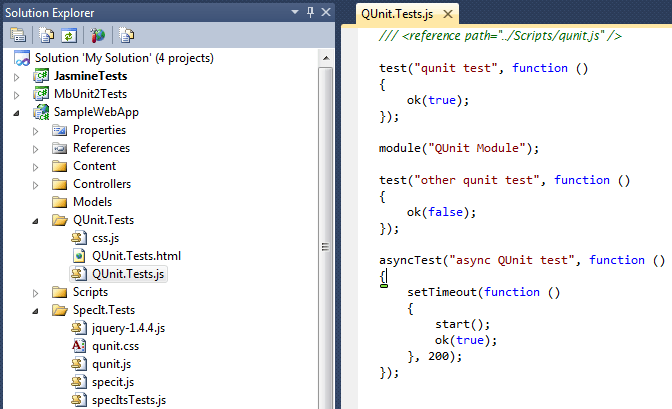Expand the MbUnit2Tests project node

tap(16, 95)
